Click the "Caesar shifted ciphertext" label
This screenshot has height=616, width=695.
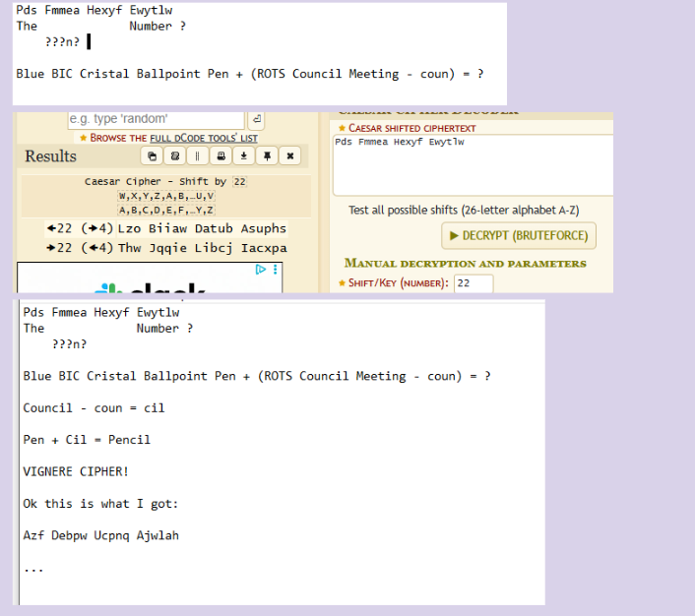[411, 128]
